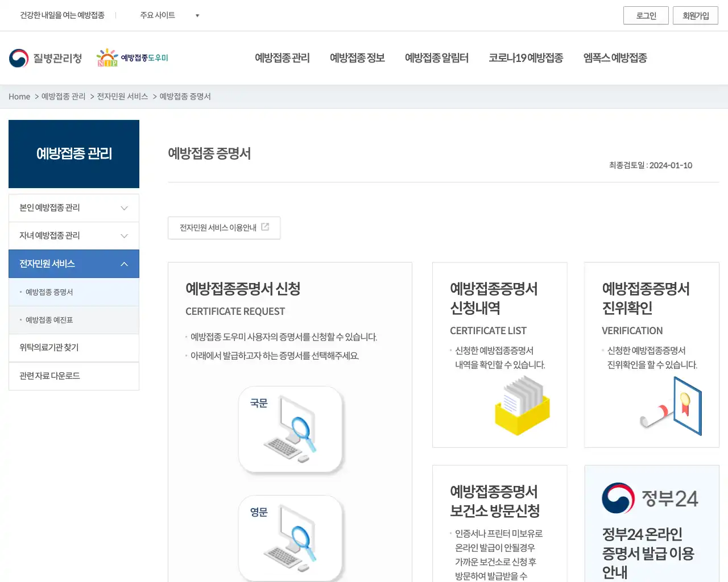Click the 로그인 button
The image size is (728, 582).
click(x=646, y=15)
